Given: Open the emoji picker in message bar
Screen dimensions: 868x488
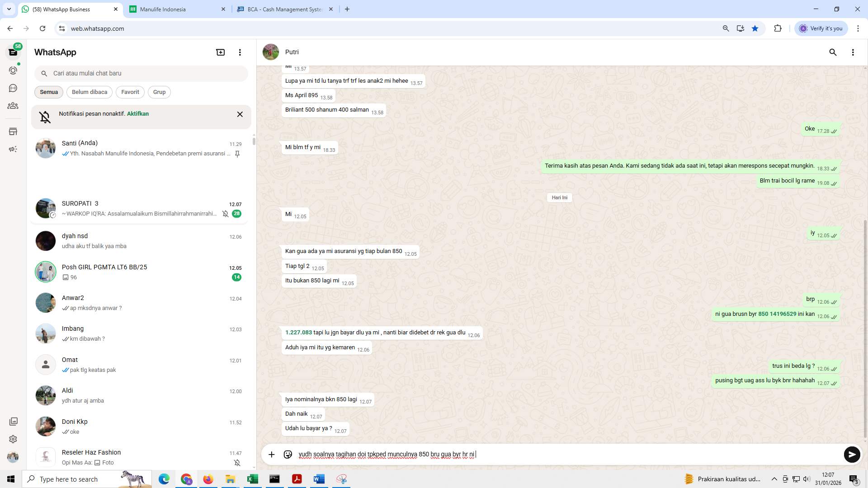Looking at the screenshot, I should tap(288, 455).
